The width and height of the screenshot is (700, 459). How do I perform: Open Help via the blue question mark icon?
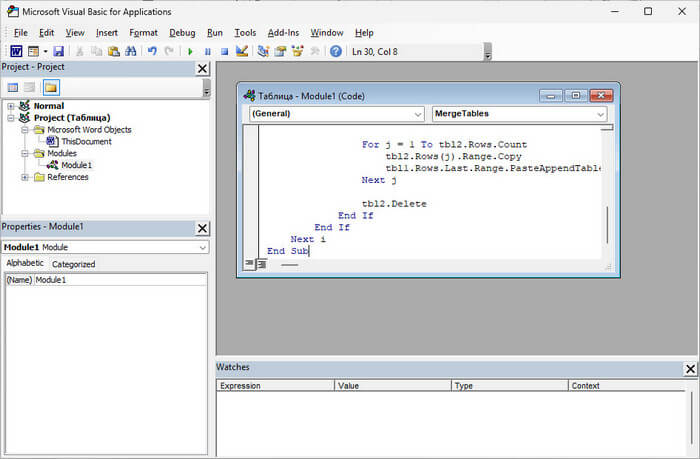pyautogui.click(x=335, y=51)
